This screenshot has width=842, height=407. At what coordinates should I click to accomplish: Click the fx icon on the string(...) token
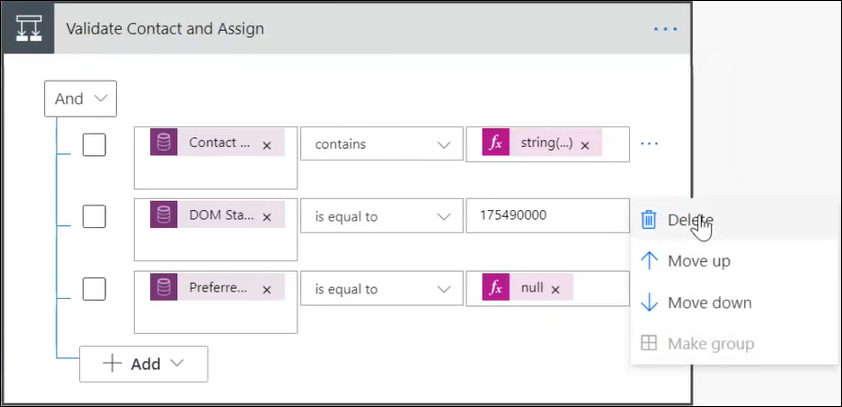(x=493, y=143)
